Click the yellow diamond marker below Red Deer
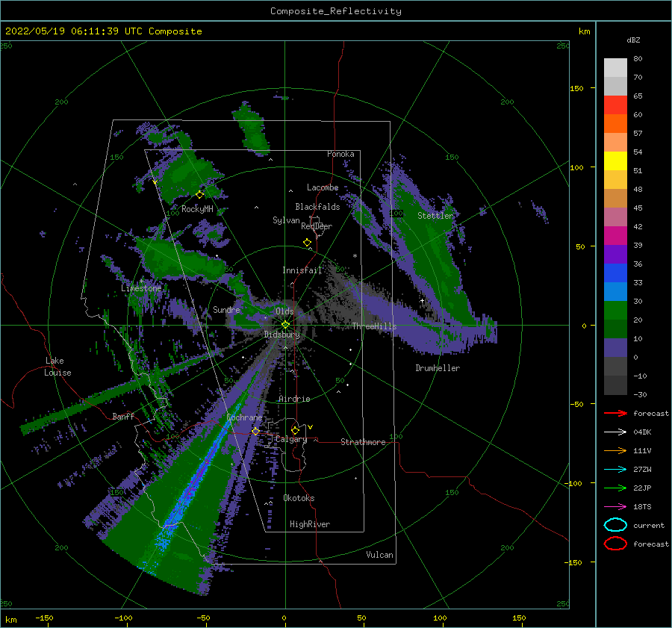The height and width of the screenshot is (628, 672). coord(307,242)
